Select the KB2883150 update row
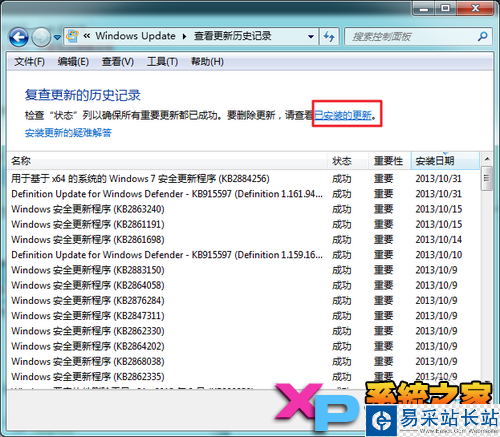This screenshot has height=437, width=500. 244,270
